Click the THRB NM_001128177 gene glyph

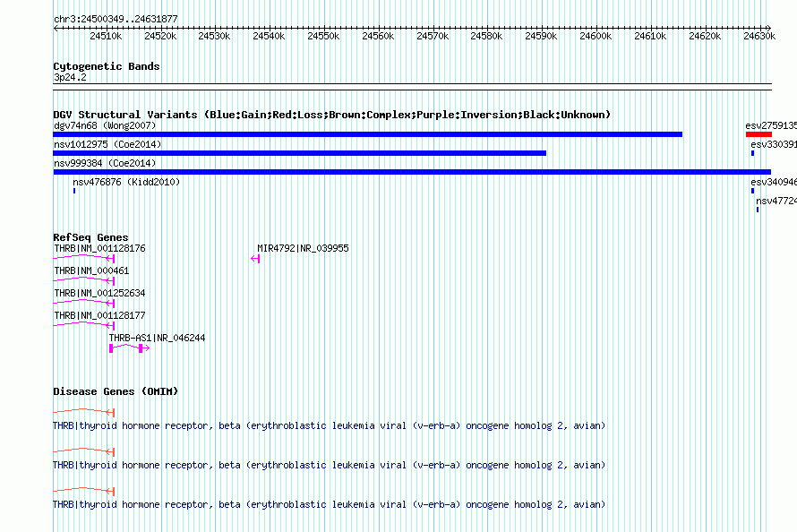pos(84,326)
